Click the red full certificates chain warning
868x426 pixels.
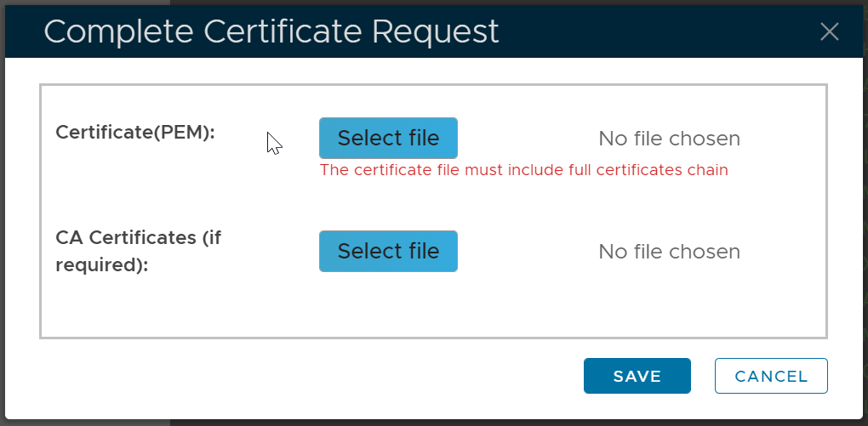click(523, 170)
